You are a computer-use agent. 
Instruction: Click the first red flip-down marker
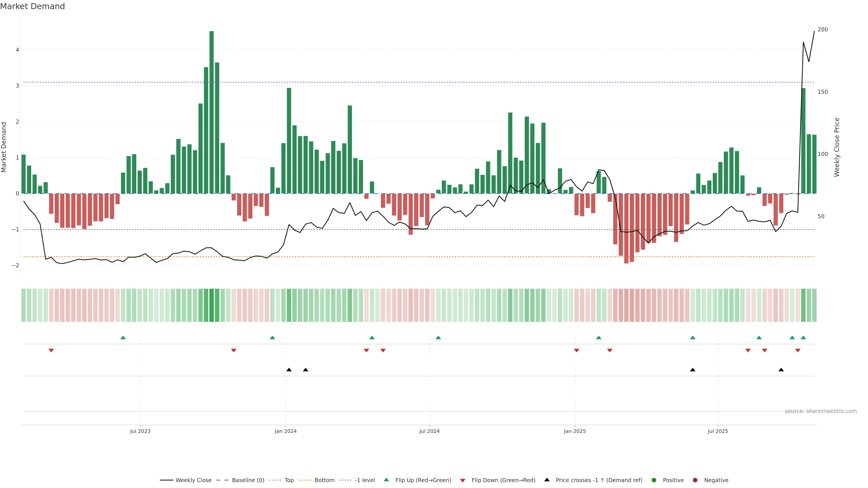(51, 351)
